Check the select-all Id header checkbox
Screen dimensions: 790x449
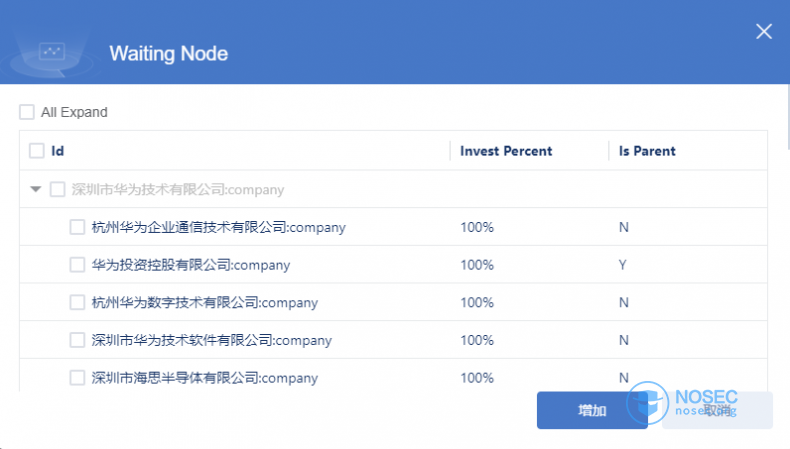[37, 151]
